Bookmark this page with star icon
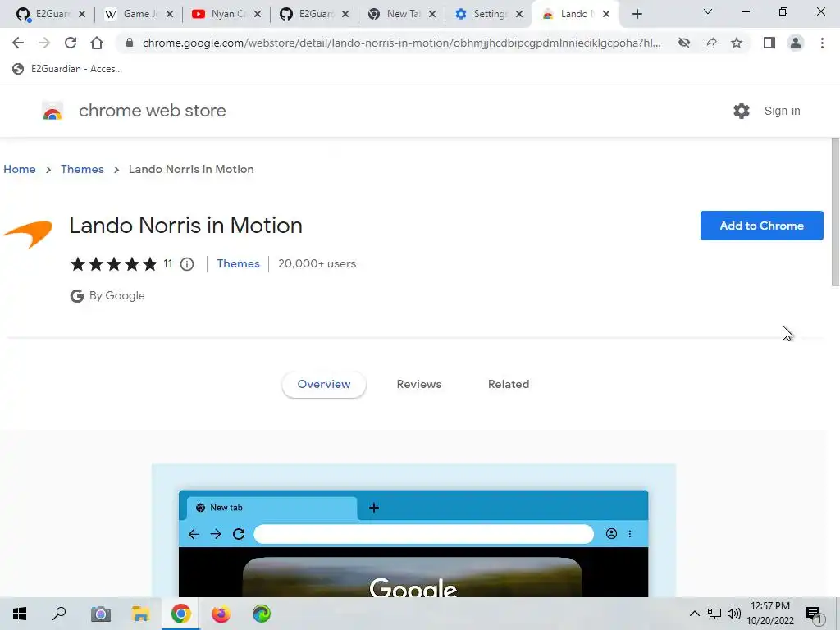This screenshot has width=840, height=630. (737, 43)
